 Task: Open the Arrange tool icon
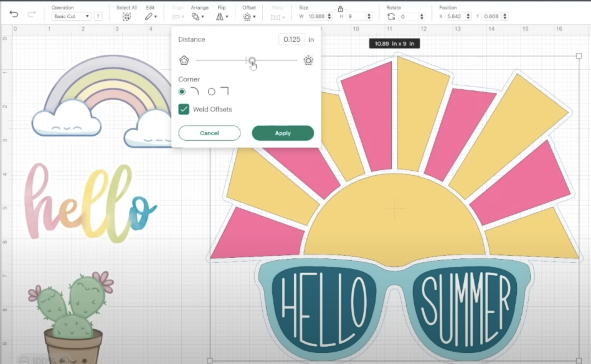tap(195, 17)
